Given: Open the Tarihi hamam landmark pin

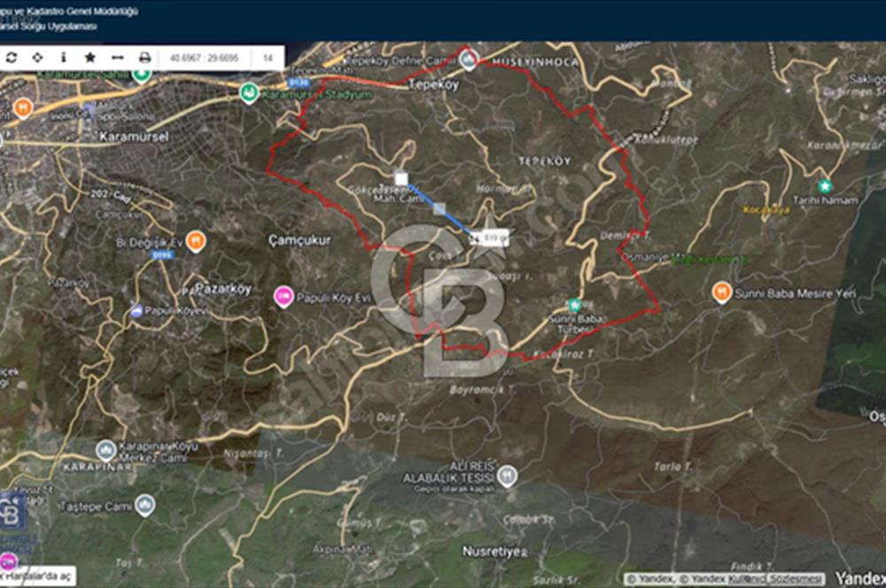Looking at the screenshot, I should [x=825, y=186].
